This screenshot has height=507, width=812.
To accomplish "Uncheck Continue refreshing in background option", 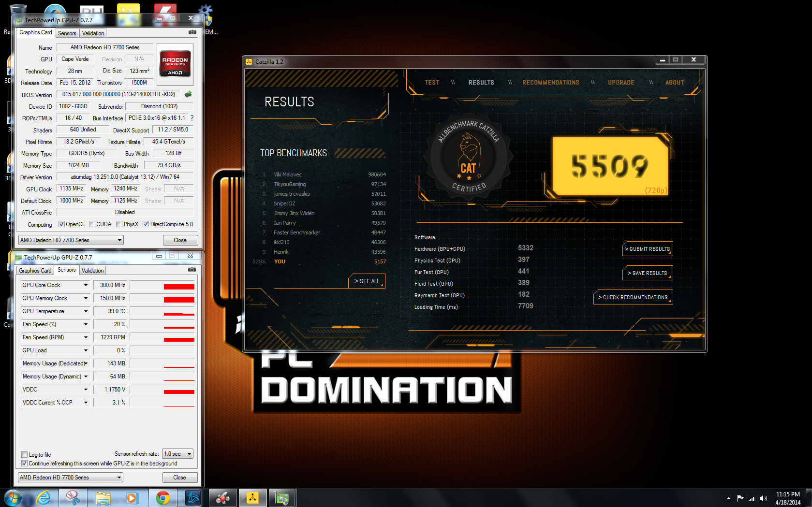I will (24, 464).
